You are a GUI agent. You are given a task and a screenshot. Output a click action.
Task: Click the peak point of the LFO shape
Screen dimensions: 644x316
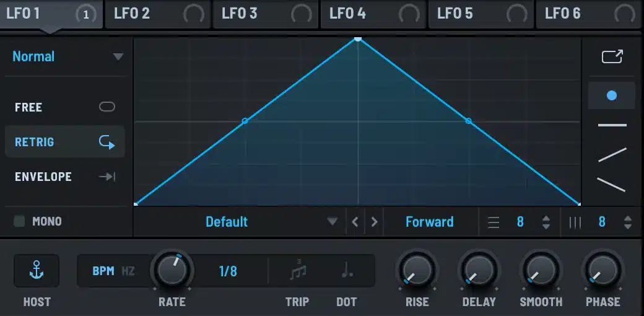(x=358, y=39)
